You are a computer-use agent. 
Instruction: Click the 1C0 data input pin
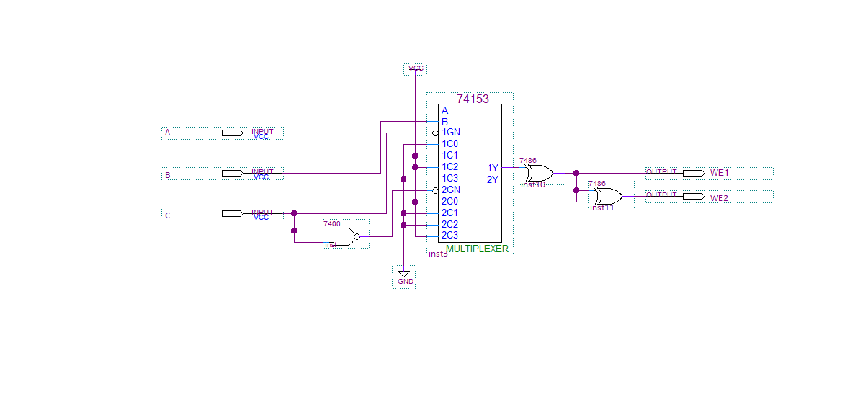(450, 144)
